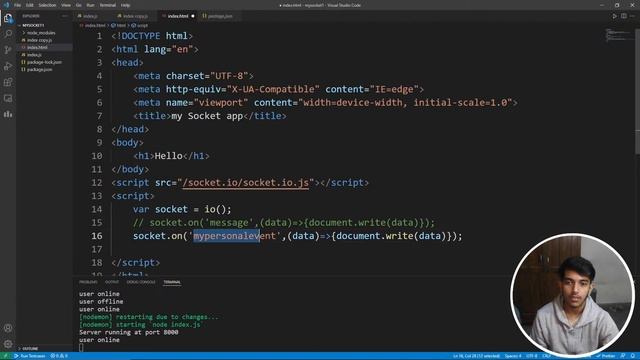Open the Remote Explorer view icon
Image resolution: width=640 pixels, height=360 pixels.
[8, 98]
